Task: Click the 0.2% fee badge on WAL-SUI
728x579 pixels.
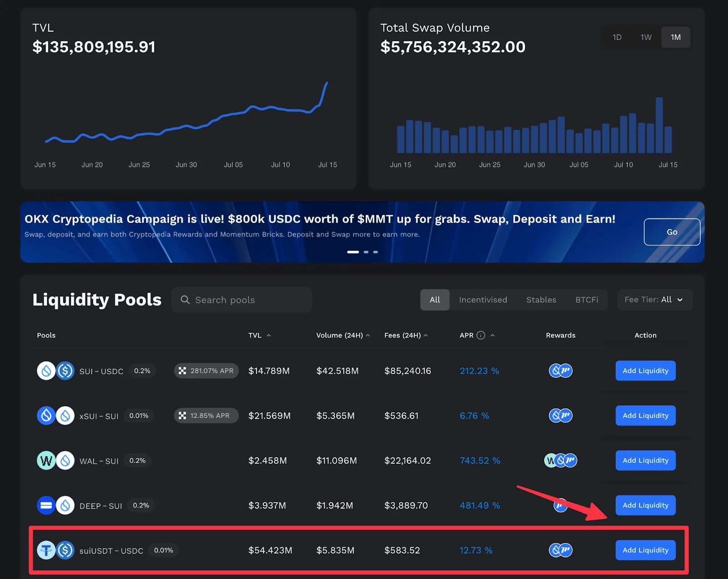Action: pyautogui.click(x=137, y=461)
